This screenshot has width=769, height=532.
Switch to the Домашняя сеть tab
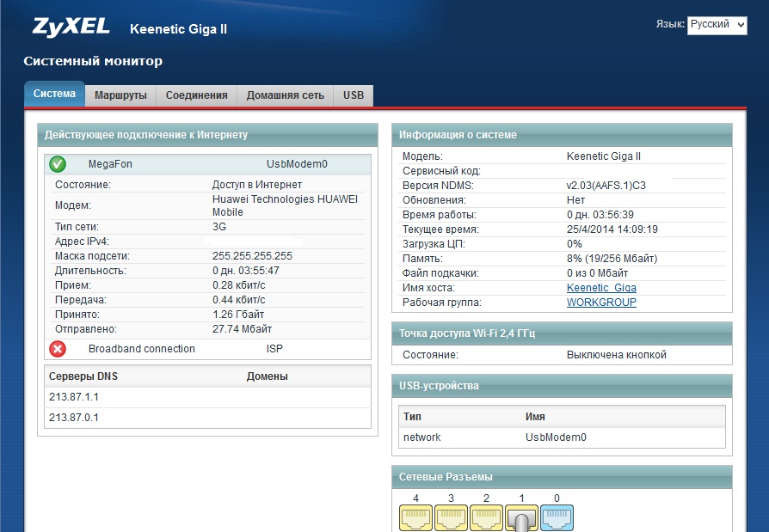[286, 95]
